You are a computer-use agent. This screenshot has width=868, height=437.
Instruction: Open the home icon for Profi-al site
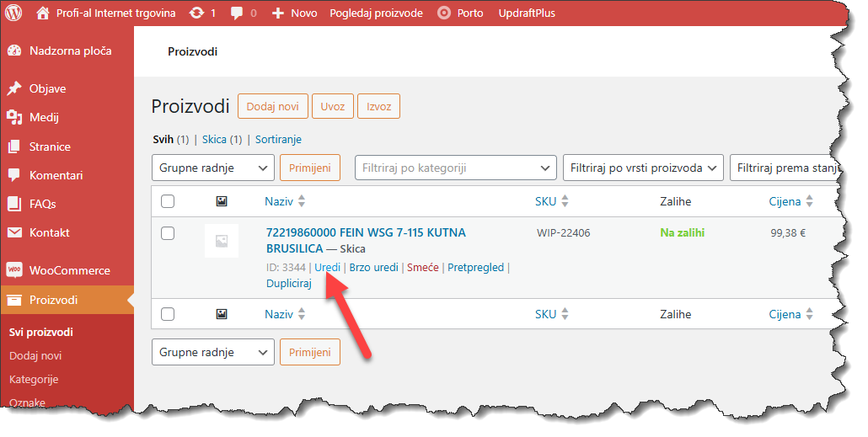click(x=43, y=13)
